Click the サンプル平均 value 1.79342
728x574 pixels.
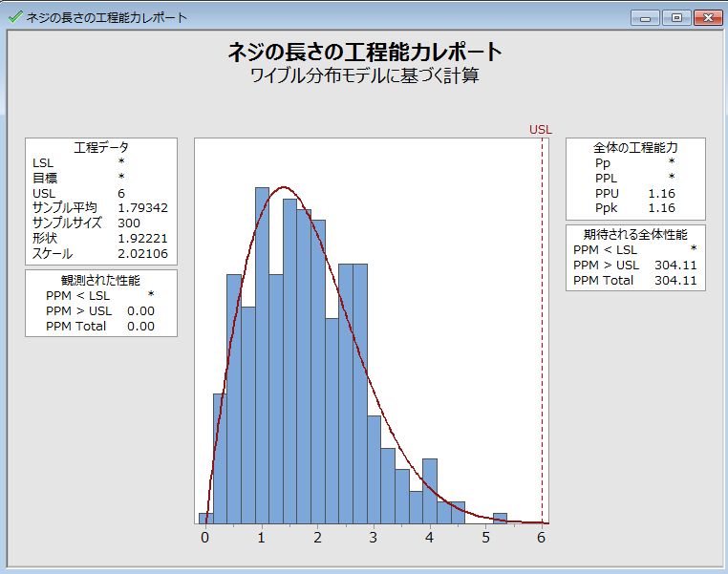pos(142,208)
